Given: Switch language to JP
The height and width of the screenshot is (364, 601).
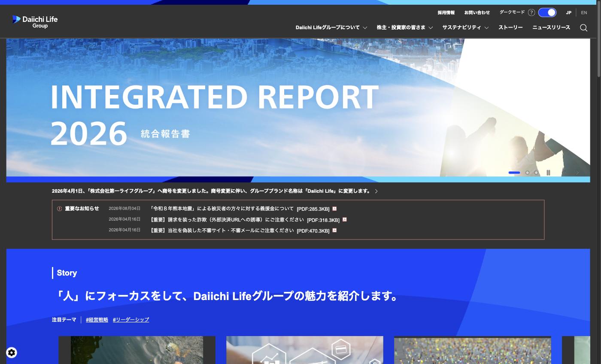Looking at the screenshot, I should (568, 13).
